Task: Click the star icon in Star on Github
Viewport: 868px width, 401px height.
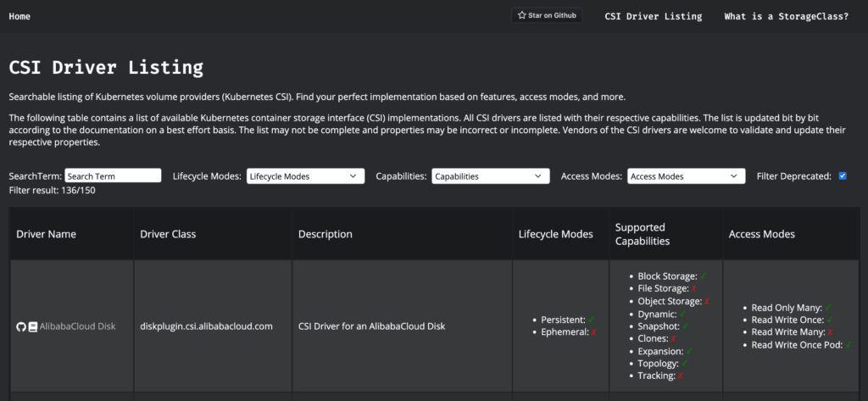Action: coord(522,15)
